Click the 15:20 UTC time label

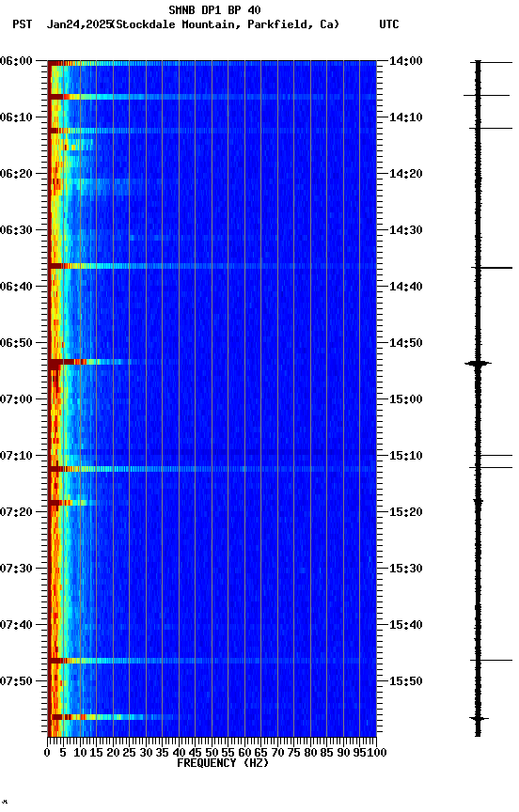tap(406, 513)
